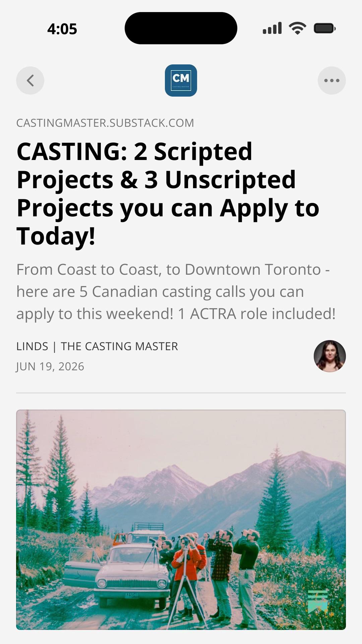
Task: Tap the Substack bookmark watermark on photo
Action: click(317, 601)
